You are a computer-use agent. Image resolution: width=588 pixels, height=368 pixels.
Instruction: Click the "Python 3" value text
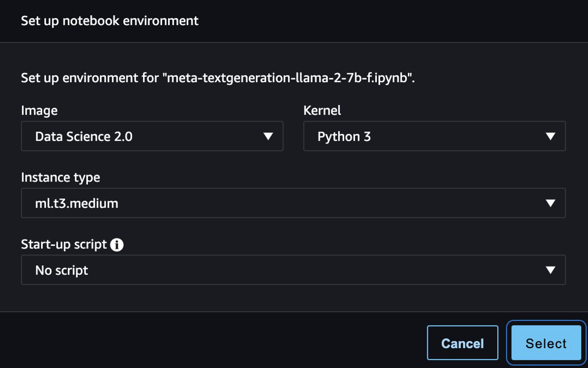pyautogui.click(x=344, y=136)
